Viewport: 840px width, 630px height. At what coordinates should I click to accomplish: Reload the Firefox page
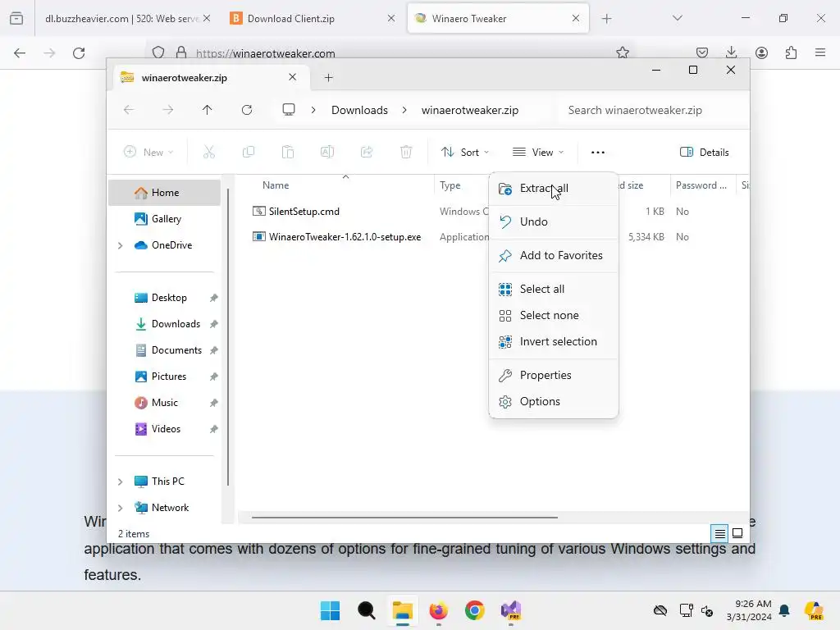pos(79,53)
